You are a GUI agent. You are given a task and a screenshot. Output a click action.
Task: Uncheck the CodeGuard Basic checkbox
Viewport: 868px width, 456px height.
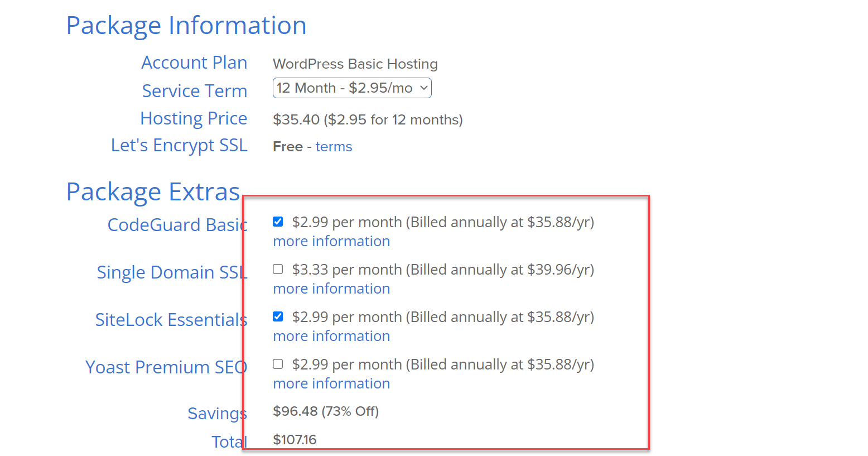(x=278, y=222)
